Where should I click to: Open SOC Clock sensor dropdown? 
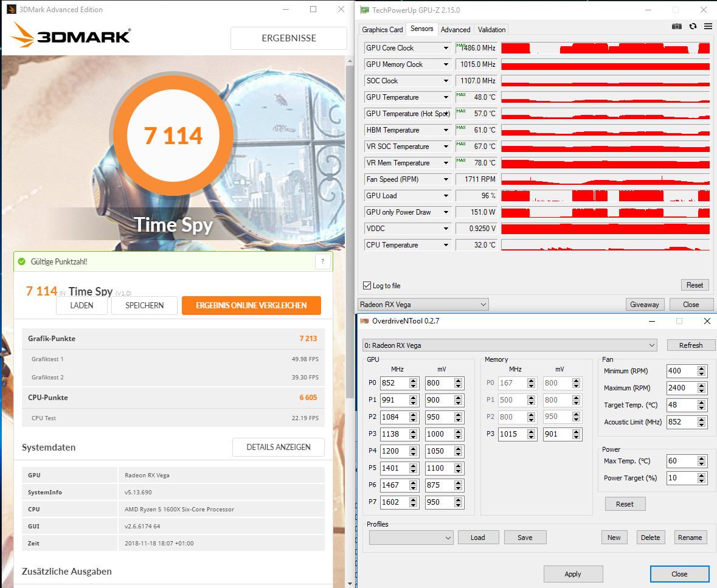click(446, 81)
